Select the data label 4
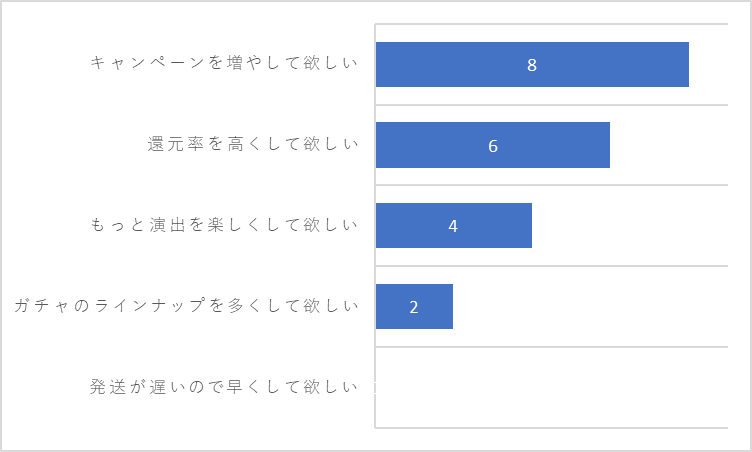 [453, 226]
